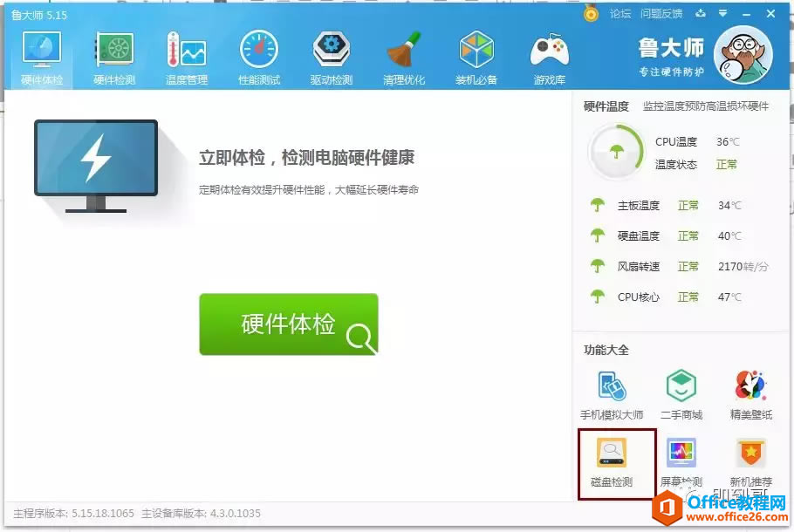Click the 问题反馈 link
The height and width of the screenshot is (532, 794).
pos(661,14)
